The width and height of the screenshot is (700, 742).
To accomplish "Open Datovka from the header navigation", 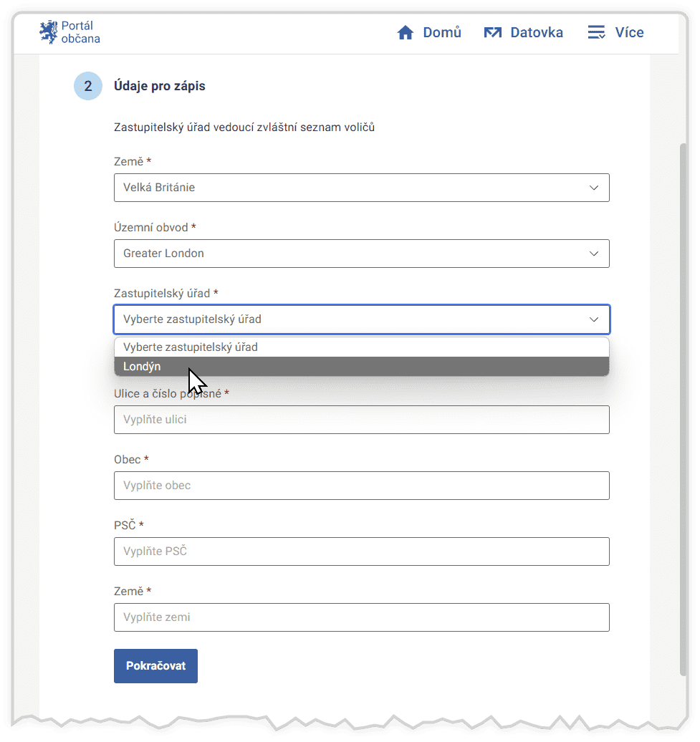I will point(536,33).
